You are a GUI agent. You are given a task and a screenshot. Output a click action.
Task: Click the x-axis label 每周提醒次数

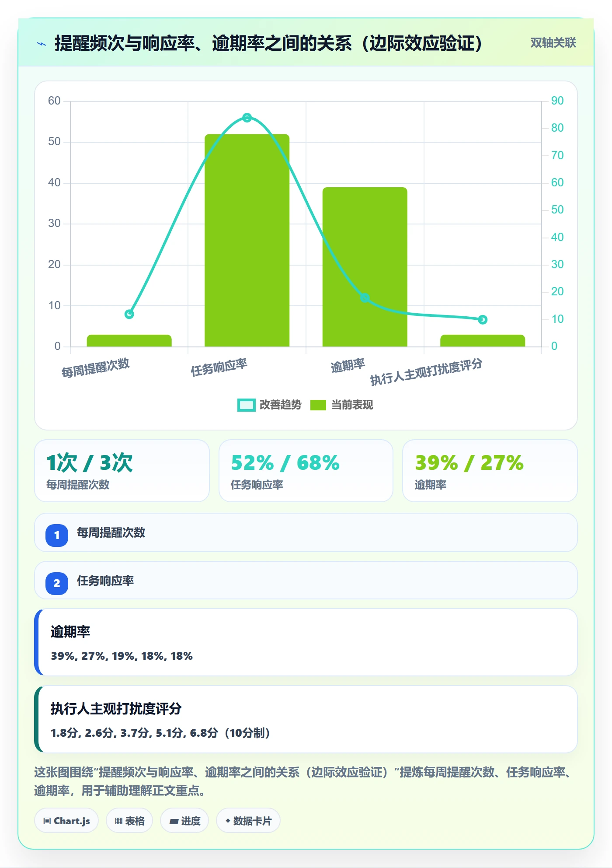pos(96,367)
